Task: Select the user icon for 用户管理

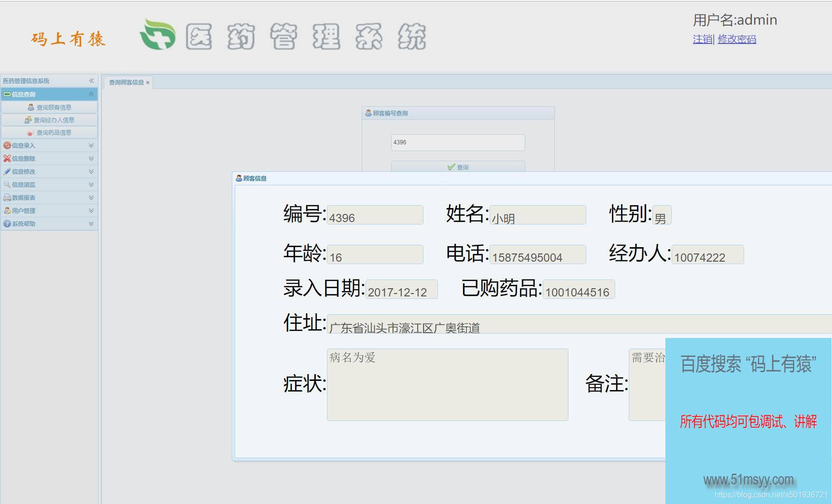Action: pyautogui.click(x=7, y=210)
